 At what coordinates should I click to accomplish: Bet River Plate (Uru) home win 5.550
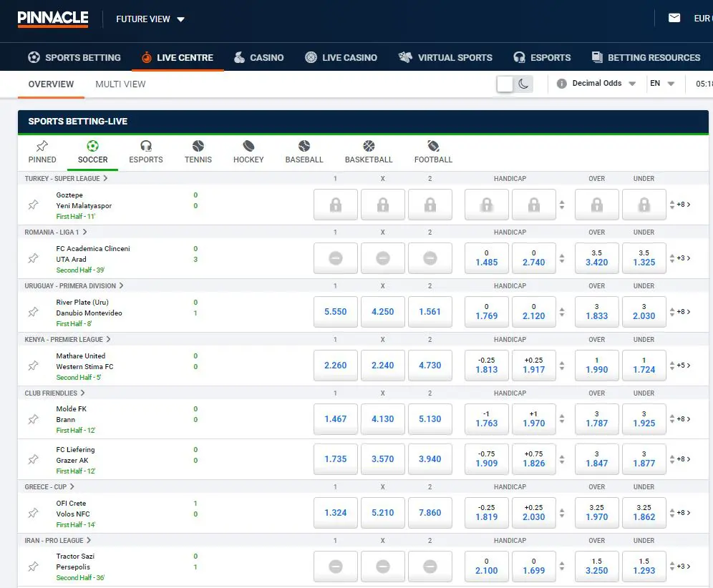(336, 312)
